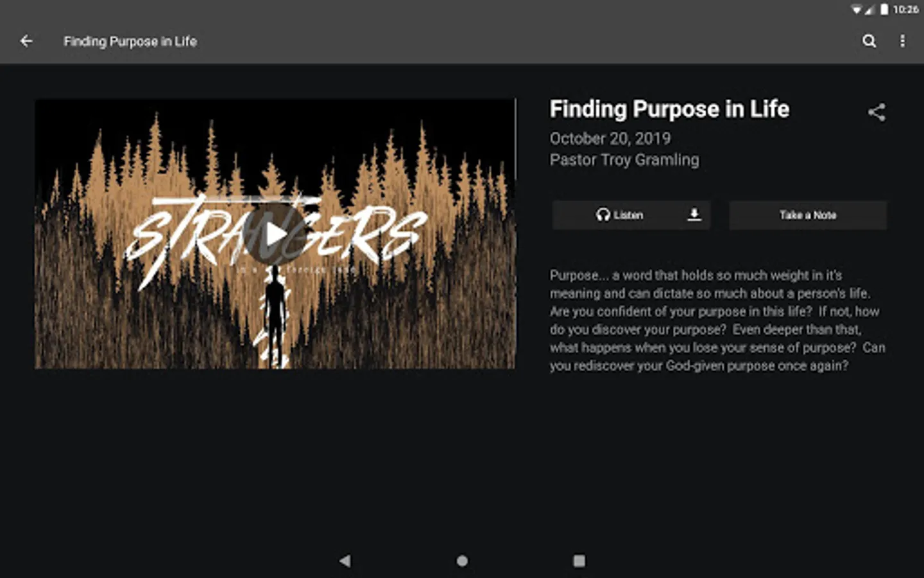Tap the large sermon heading text
The image size is (924, 578).
coord(669,109)
